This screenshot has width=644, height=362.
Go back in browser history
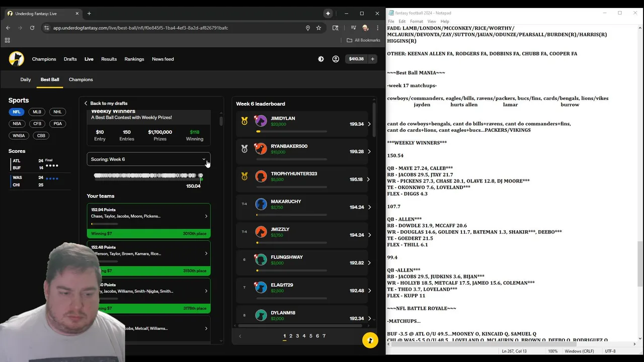click(8, 28)
